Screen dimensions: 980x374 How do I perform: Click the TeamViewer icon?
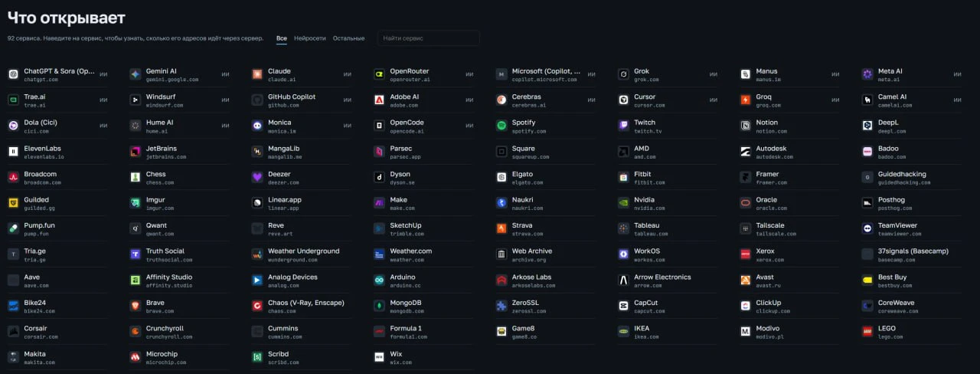[x=867, y=228]
